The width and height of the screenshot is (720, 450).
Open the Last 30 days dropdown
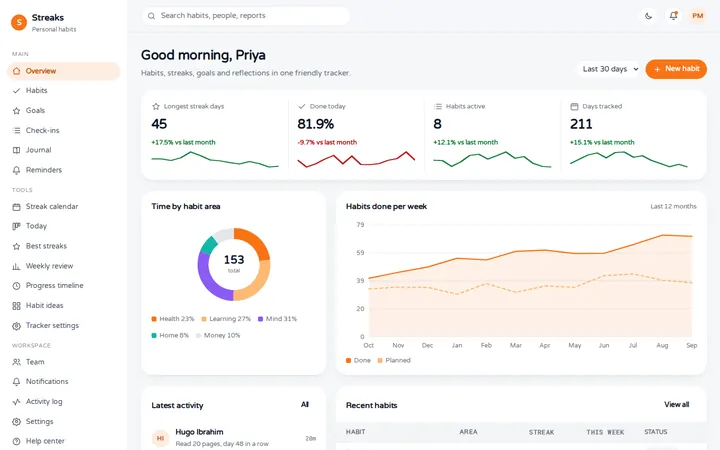click(x=609, y=69)
